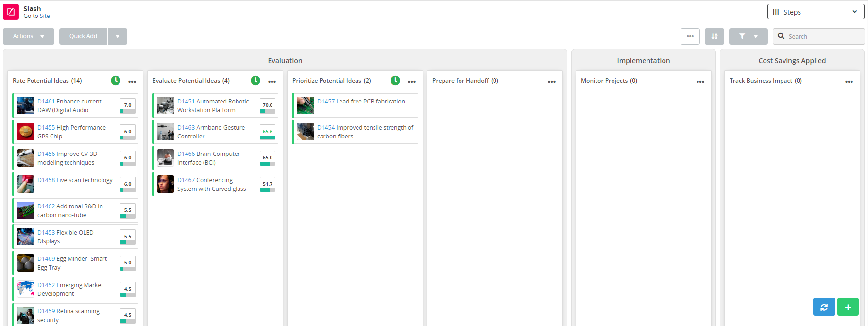Click the green add plus button

point(848,307)
